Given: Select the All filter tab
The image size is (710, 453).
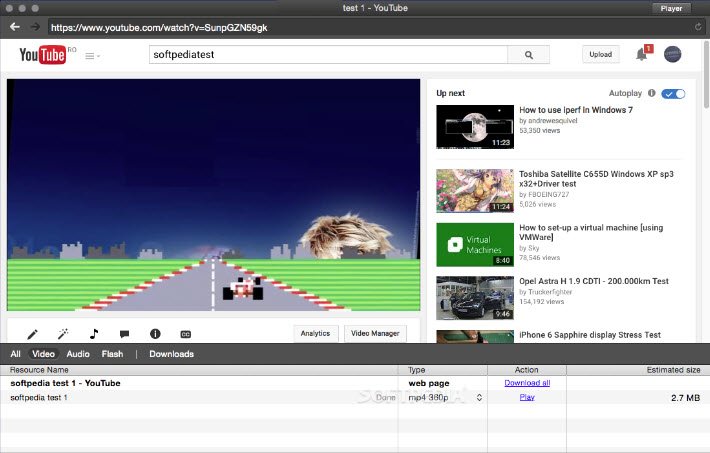Looking at the screenshot, I should [15, 354].
